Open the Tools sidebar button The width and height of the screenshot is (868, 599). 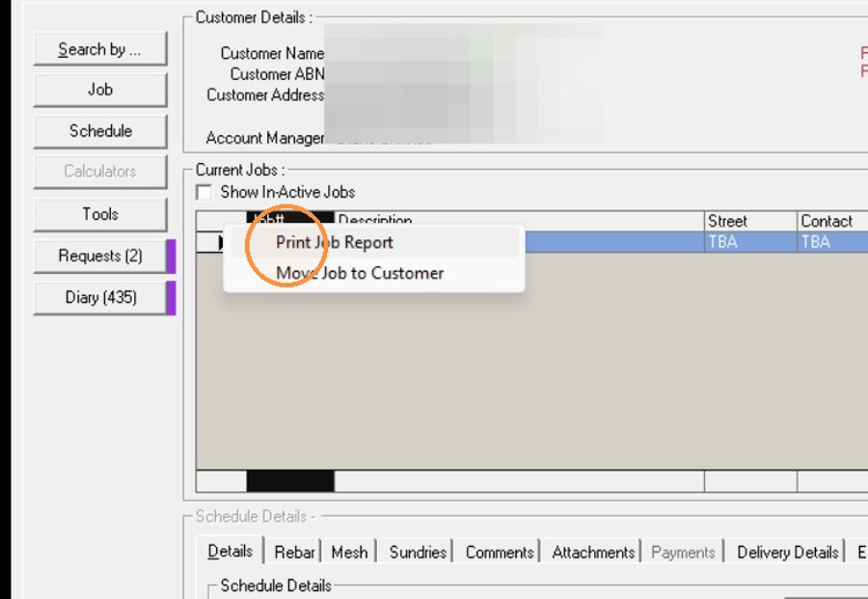[100, 214]
